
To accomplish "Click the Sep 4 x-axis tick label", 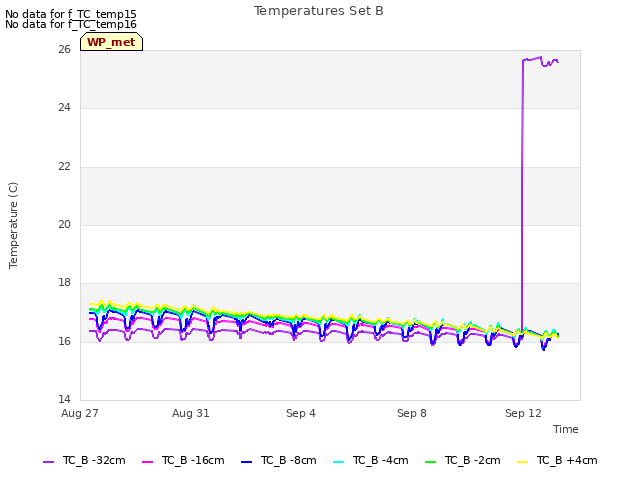I will 301,413.
